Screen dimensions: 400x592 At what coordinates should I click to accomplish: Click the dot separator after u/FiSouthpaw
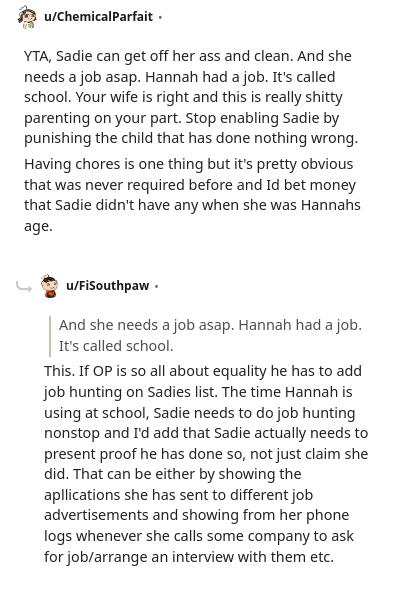tap(156, 287)
